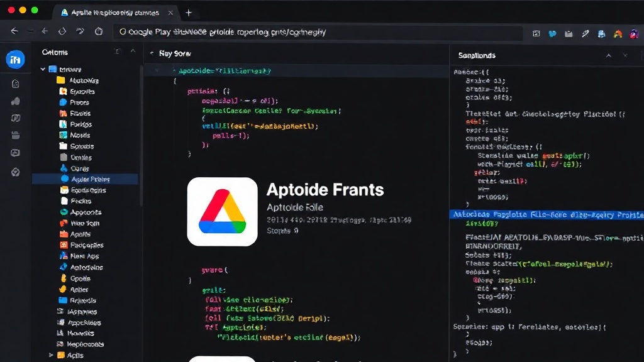Click the blue circular logo in sidebar
Screen dimensions: 644x362
click(15, 60)
